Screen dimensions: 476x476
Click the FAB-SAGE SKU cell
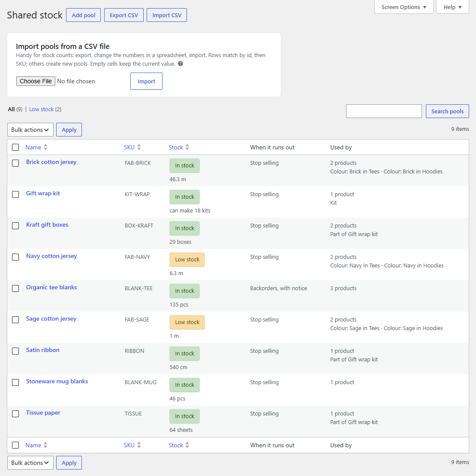pyautogui.click(x=137, y=320)
